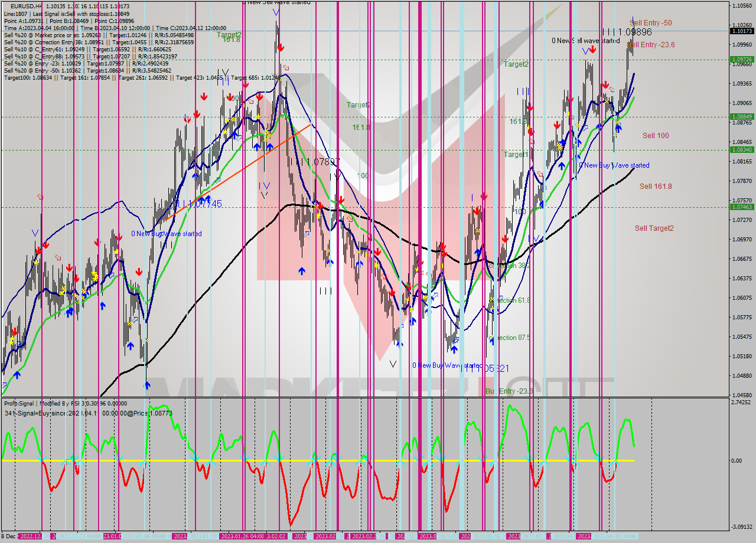Click the highlighted current price tag 1.10173
The height and width of the screenshot is (543, 756).
(x=742, y=31)
